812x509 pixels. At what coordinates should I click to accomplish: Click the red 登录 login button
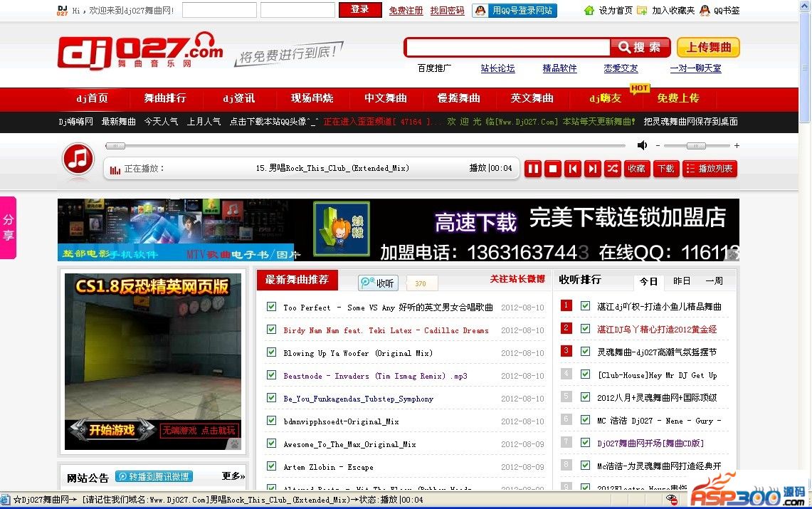(360, 10)
